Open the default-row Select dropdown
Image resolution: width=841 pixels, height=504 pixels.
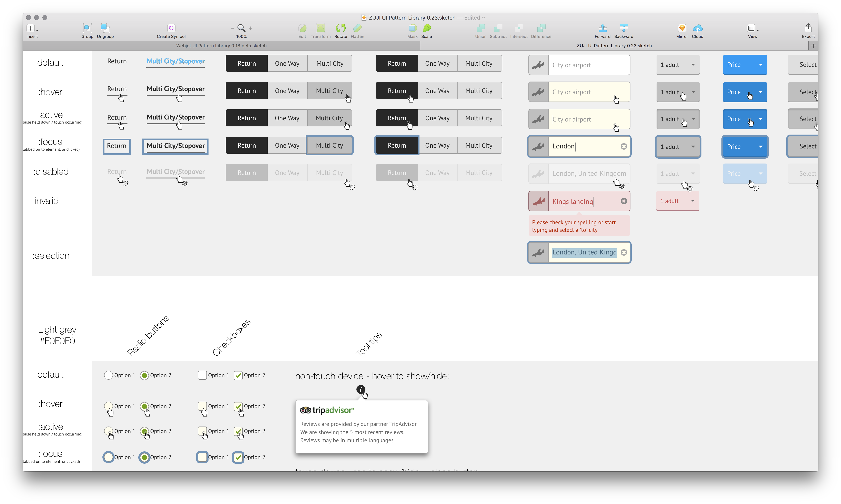803,65
